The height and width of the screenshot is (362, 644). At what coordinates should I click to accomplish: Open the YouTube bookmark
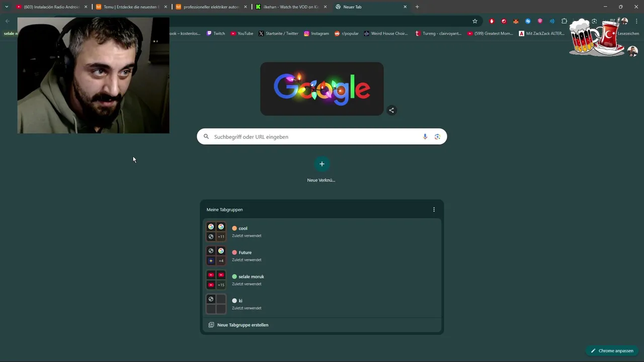coord(242,34)
